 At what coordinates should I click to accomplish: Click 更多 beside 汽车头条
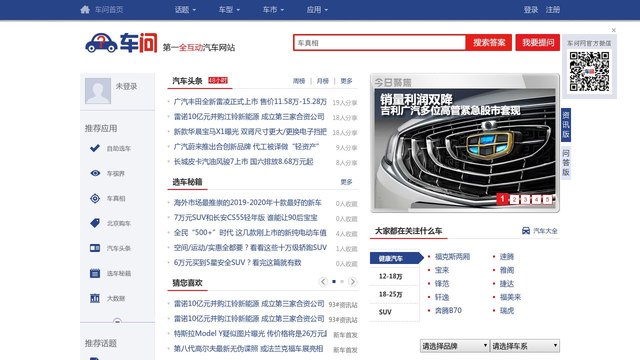346,81
